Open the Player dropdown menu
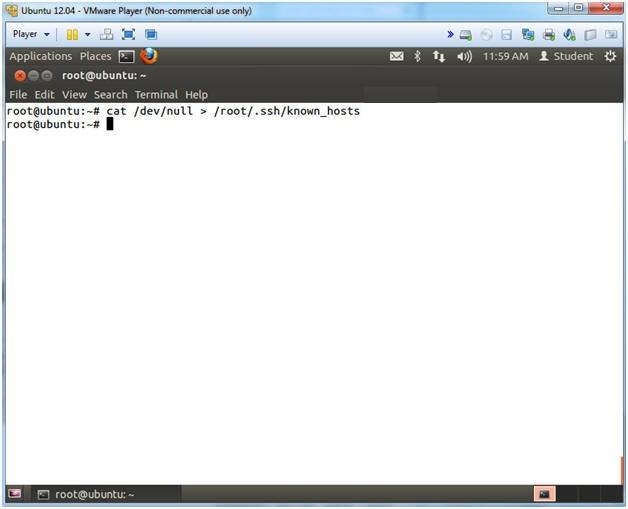Image resolution: width=628 pixels, height=509 pixels. (30, 34)
